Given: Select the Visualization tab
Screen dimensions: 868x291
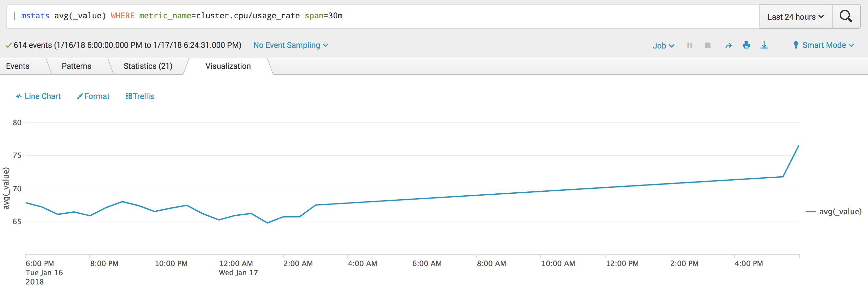Looking at the screenshot, I should pyautogui.click(x=228, y=66).
